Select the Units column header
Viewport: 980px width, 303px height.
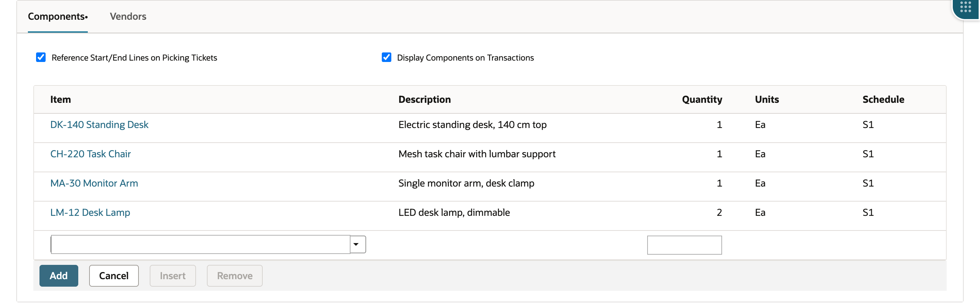(x=767, y=99)
